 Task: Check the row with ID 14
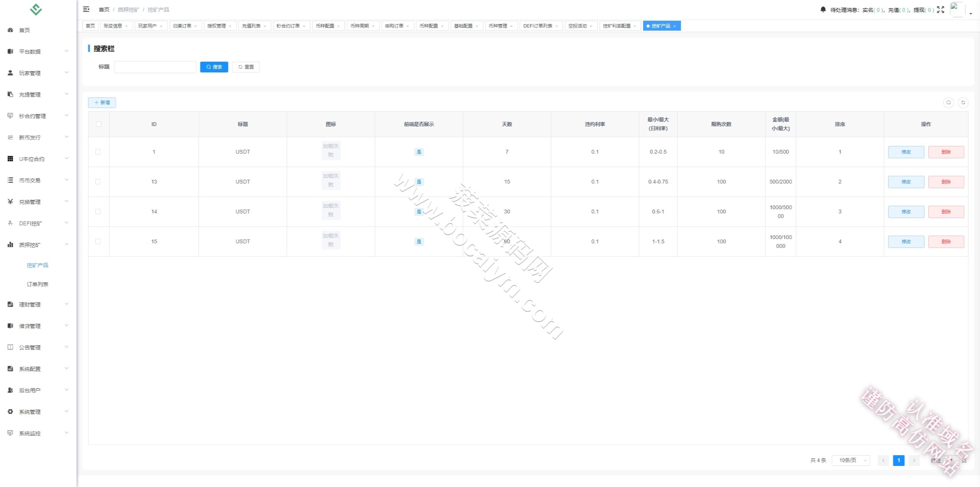[x=98, y=212]
